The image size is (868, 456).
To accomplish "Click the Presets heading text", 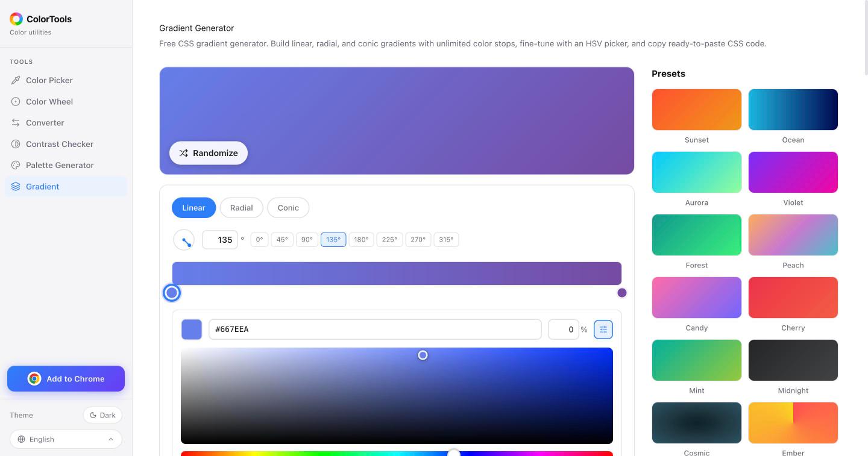I will point(668,73).
